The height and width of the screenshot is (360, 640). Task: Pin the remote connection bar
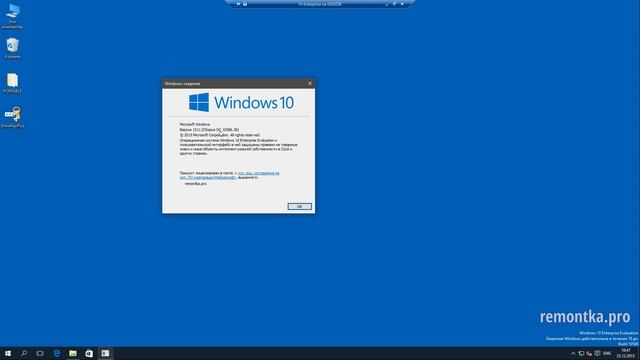point(238,4)
